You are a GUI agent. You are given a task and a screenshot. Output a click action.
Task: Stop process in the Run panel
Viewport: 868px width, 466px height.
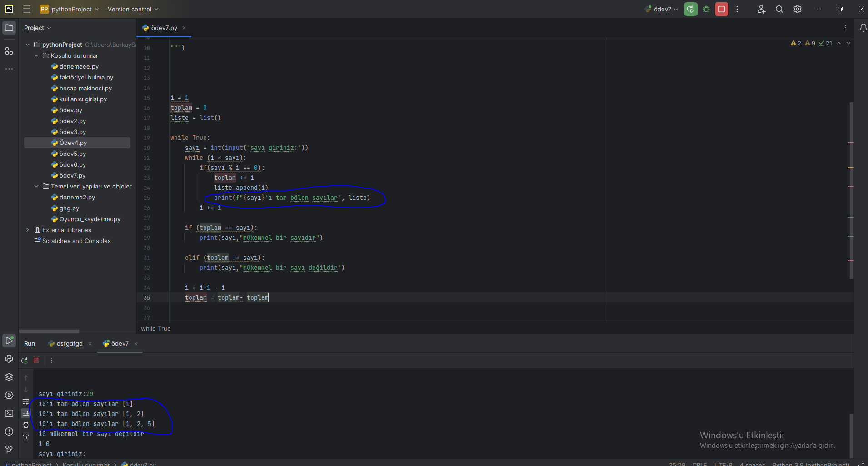pyautogui.click(x=36, y=361)
